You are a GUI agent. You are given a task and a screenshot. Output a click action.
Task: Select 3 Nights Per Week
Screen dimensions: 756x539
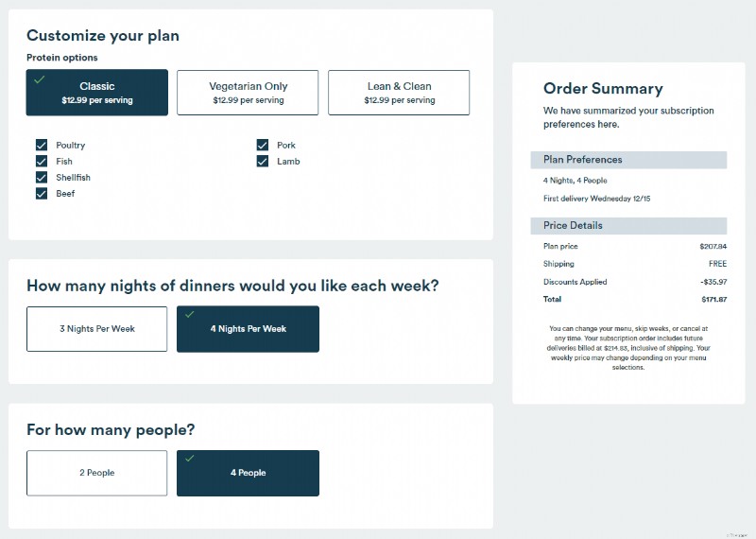tap(97, 329)
